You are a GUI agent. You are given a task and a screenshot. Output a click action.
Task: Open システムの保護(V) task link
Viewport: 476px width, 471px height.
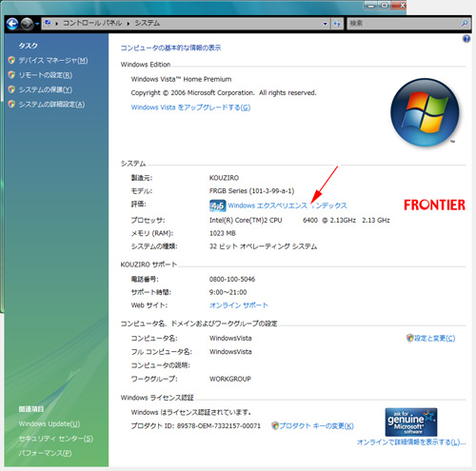click(46, 89)
